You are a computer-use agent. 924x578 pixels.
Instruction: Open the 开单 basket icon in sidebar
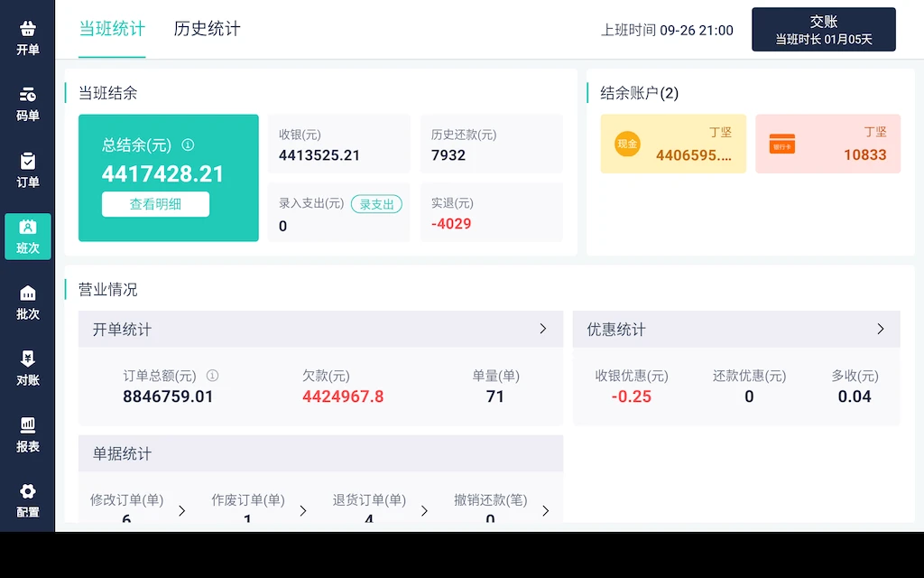tap(28, 30)
